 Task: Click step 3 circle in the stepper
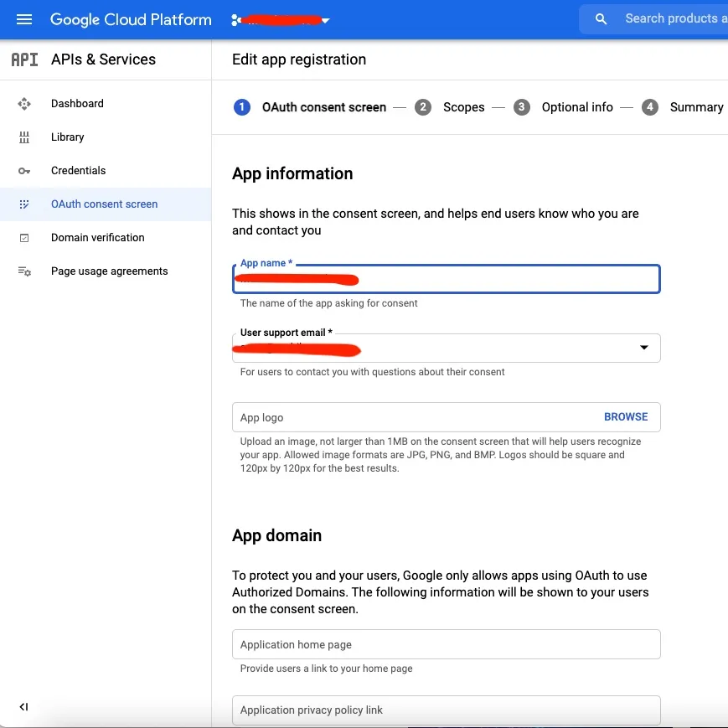pyautogui.click(x=522, y=107)
